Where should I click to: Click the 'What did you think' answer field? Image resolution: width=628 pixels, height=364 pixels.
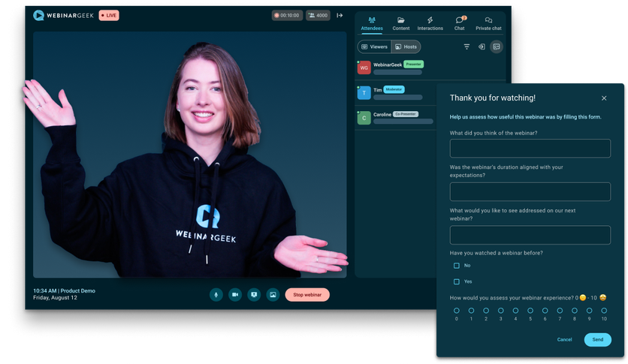click(530, 149)
